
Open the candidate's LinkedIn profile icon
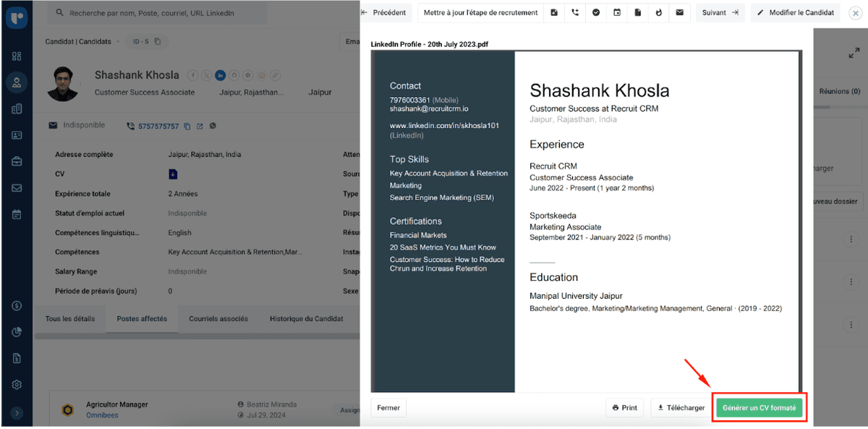click(221, 75)
